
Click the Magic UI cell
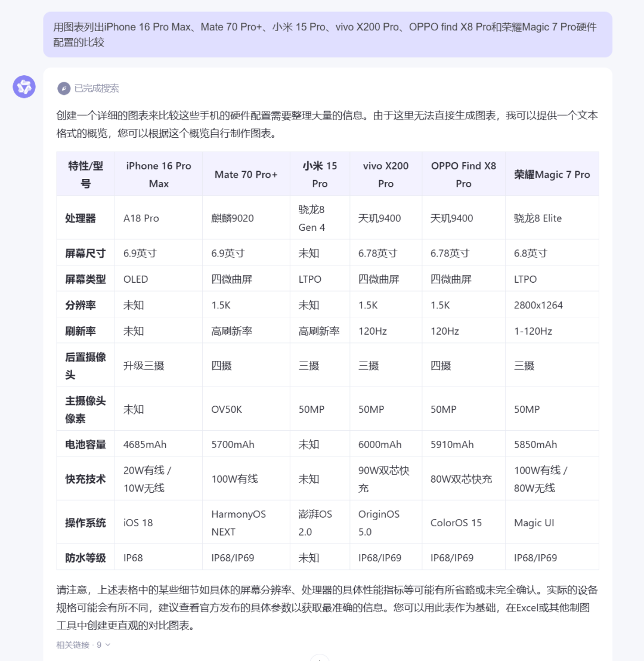pos(552,523)
